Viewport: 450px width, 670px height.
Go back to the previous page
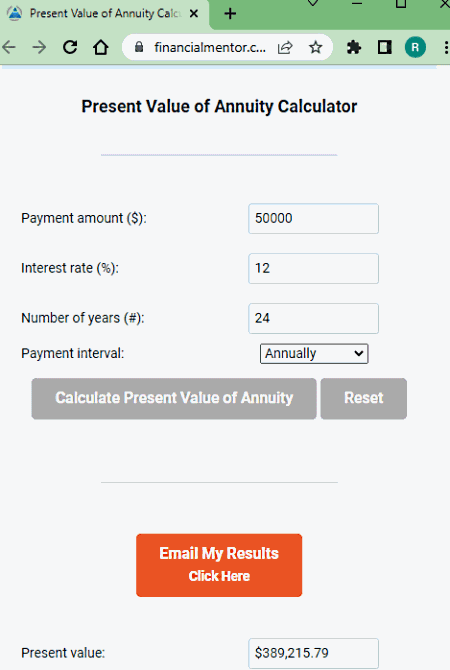click(9, 47)
